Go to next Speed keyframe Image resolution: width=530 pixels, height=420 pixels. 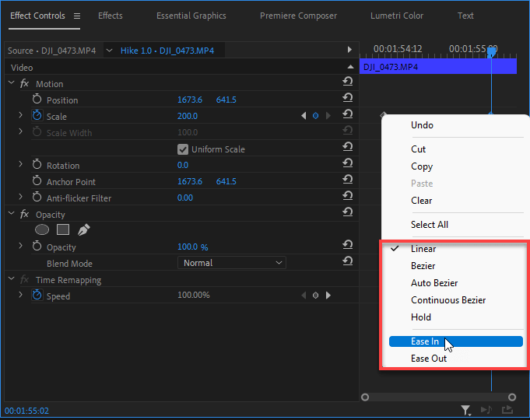point(328,296)
